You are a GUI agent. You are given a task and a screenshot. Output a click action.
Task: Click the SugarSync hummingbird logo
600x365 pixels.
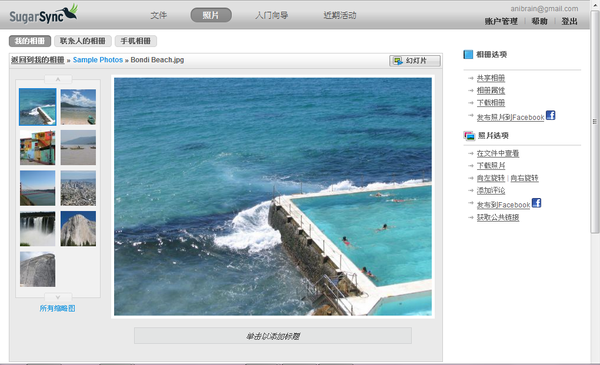point(44,15)
